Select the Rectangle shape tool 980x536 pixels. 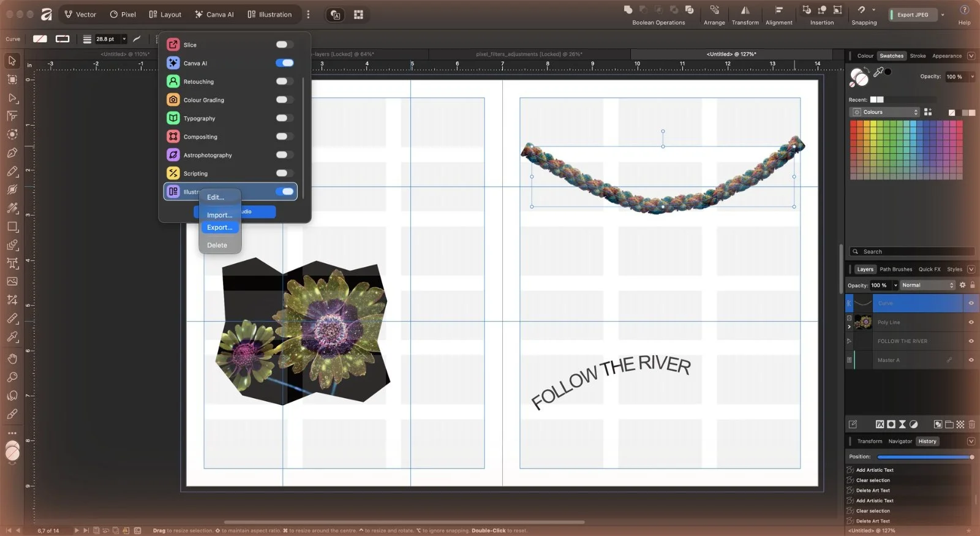click(12, 227)
